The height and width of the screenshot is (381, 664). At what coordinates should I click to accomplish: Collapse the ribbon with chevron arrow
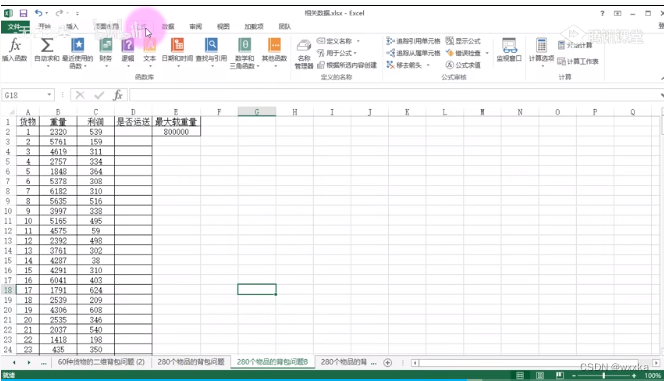click(662, 77)
